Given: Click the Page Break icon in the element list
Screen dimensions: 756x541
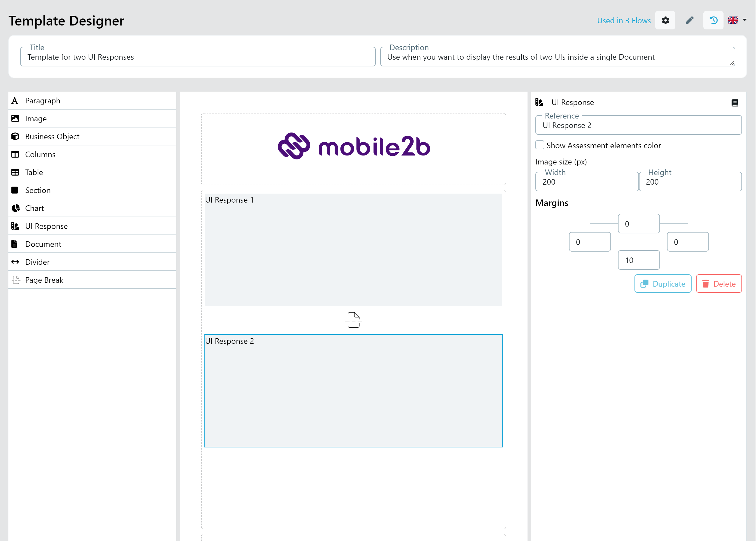Looking at the screenshot, I should coord(16,280).
